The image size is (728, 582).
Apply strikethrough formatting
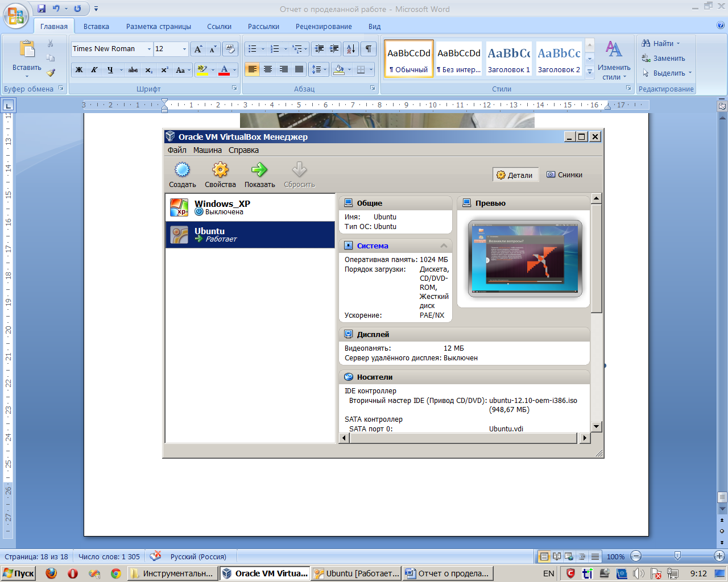click(x=133, y=70)
